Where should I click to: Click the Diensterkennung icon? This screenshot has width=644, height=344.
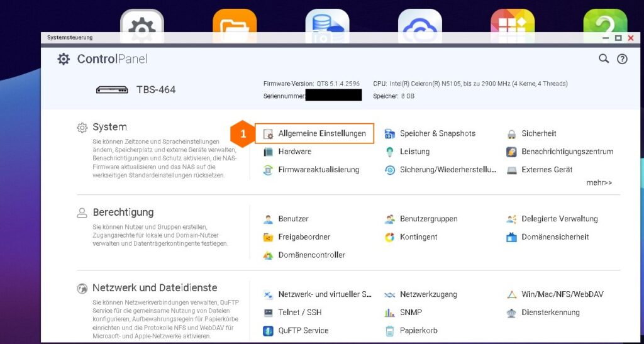click(511, 313)
